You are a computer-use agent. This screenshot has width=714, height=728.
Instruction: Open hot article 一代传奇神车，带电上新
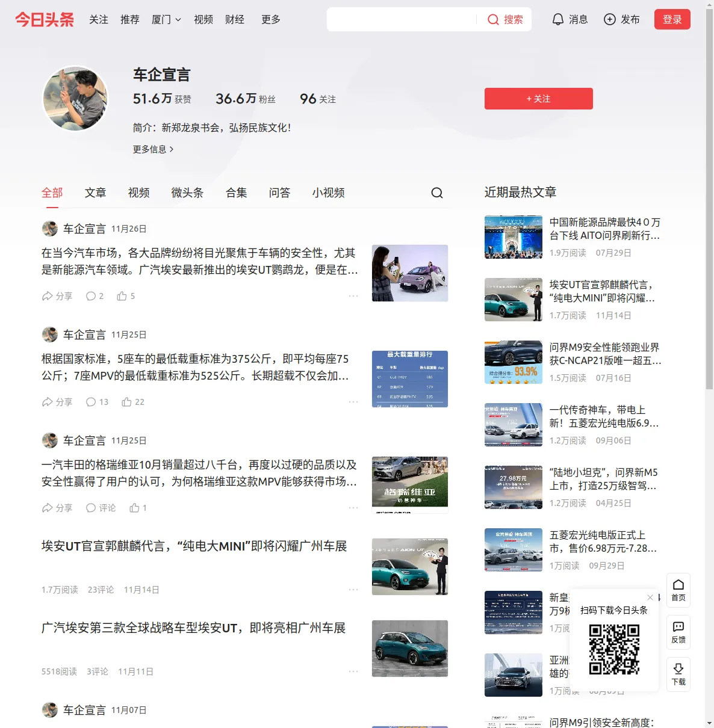(x=604, y=416)
